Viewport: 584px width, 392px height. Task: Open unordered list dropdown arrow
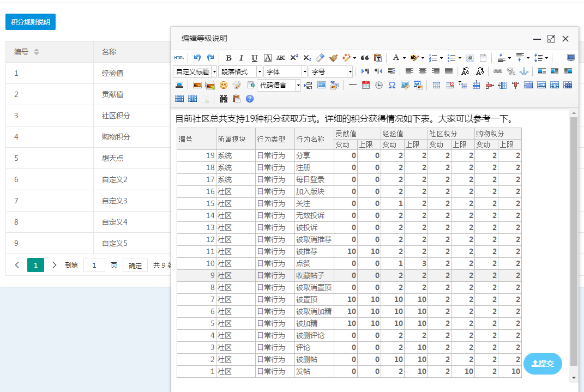click(x=460, y=58)
